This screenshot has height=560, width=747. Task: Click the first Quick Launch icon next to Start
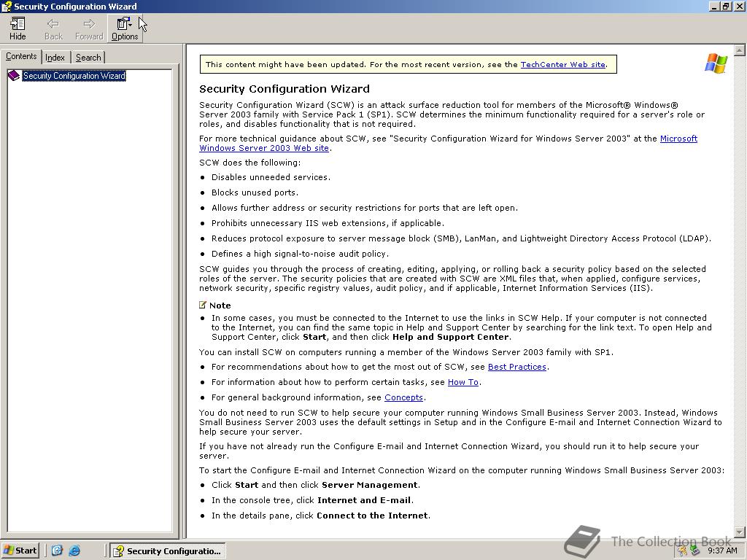(x=57, y=551)
